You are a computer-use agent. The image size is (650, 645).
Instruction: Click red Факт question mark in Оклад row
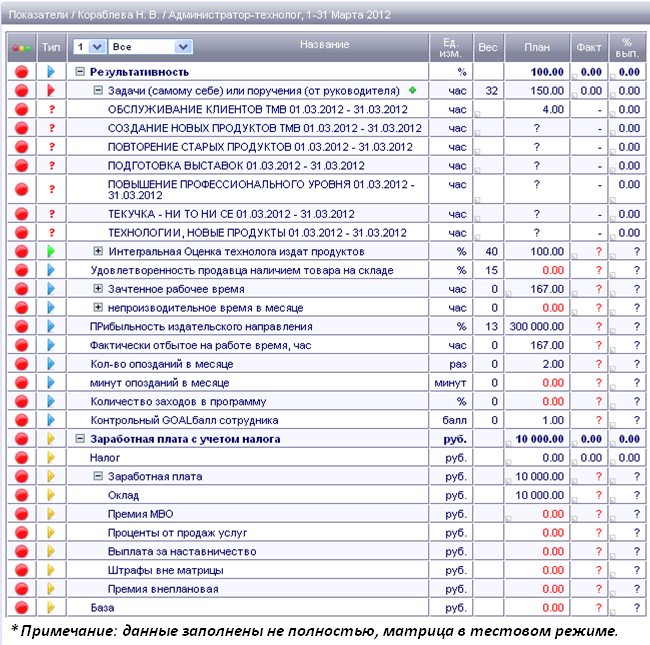point(599,495)
